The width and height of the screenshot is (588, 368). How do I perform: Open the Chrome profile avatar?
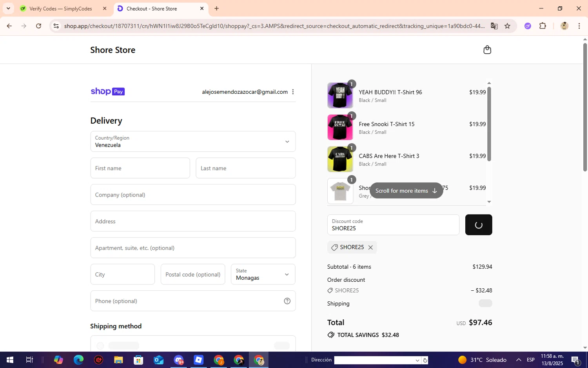tap(564, 26)
